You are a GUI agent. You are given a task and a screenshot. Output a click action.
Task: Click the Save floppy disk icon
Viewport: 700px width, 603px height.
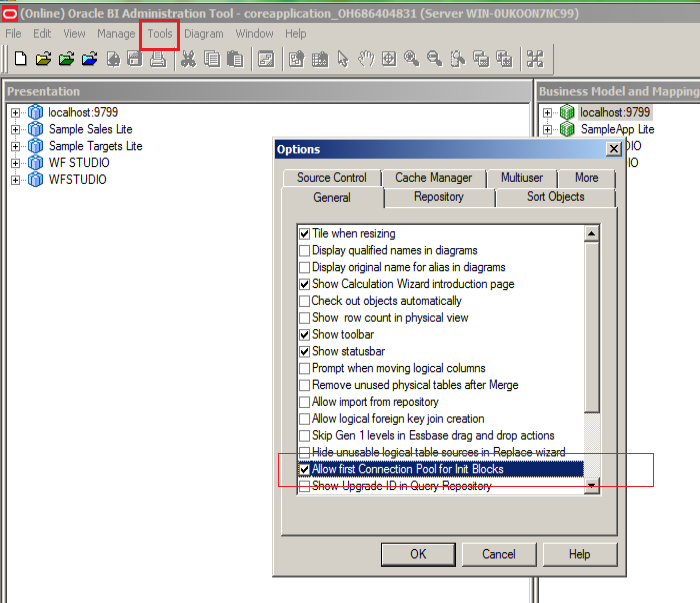(x=135, y=58)
